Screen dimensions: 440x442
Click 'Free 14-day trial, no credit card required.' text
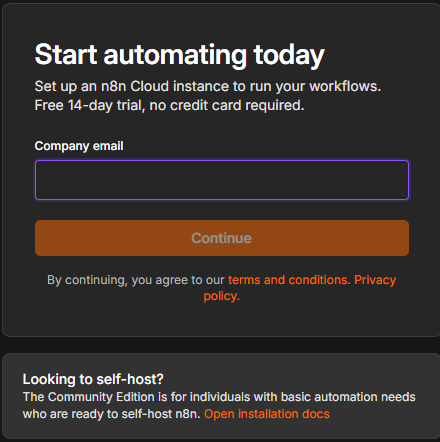(x=169, y=105)
